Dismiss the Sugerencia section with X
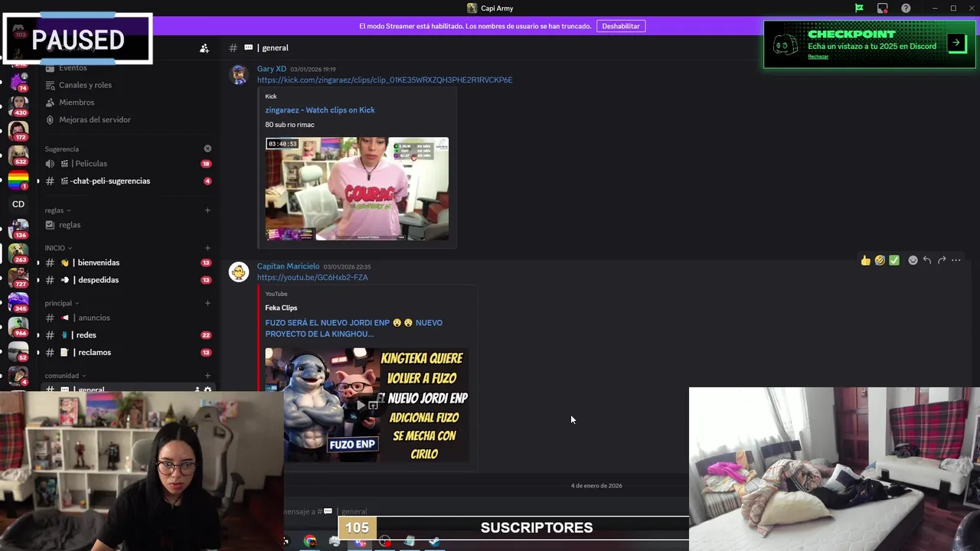 pyautogui.click(x=207, y=148)
